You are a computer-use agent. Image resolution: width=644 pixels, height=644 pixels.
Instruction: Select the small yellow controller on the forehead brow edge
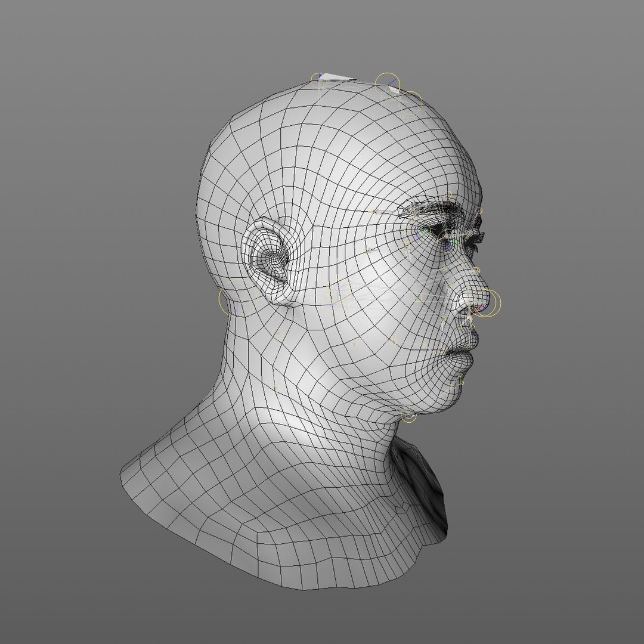479,211
